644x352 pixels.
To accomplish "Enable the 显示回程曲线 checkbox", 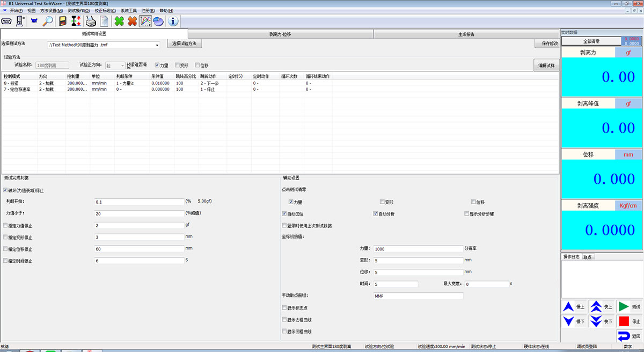I will pos(284,332).
